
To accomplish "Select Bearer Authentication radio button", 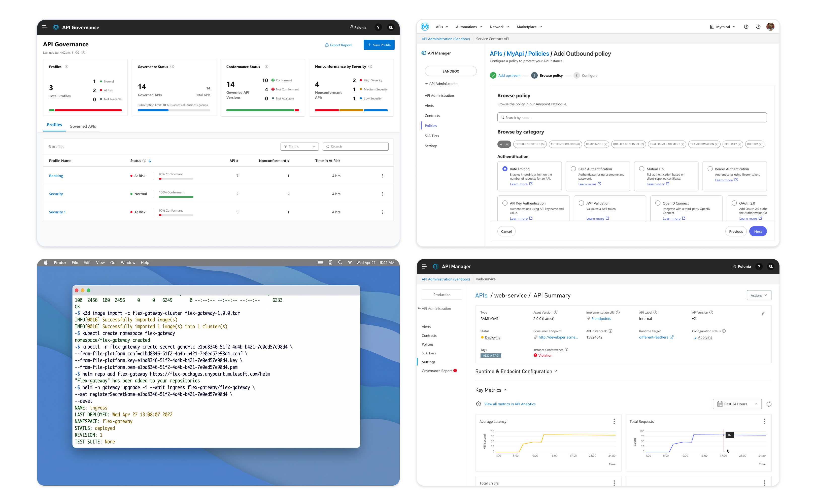I will click(710, 169).
